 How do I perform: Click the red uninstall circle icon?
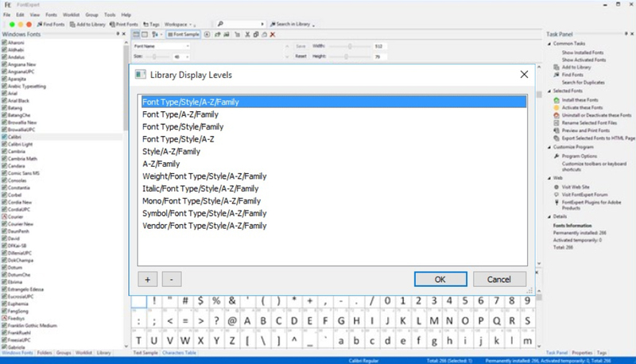29,25
